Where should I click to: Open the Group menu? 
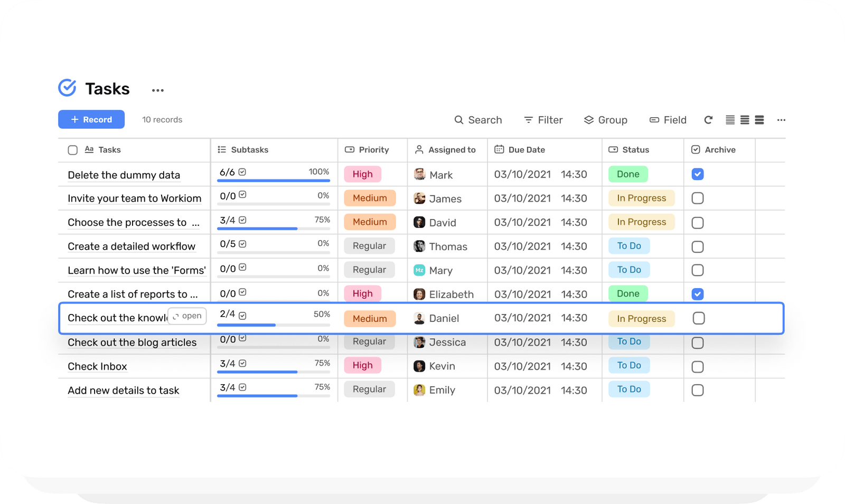(605, 120)
